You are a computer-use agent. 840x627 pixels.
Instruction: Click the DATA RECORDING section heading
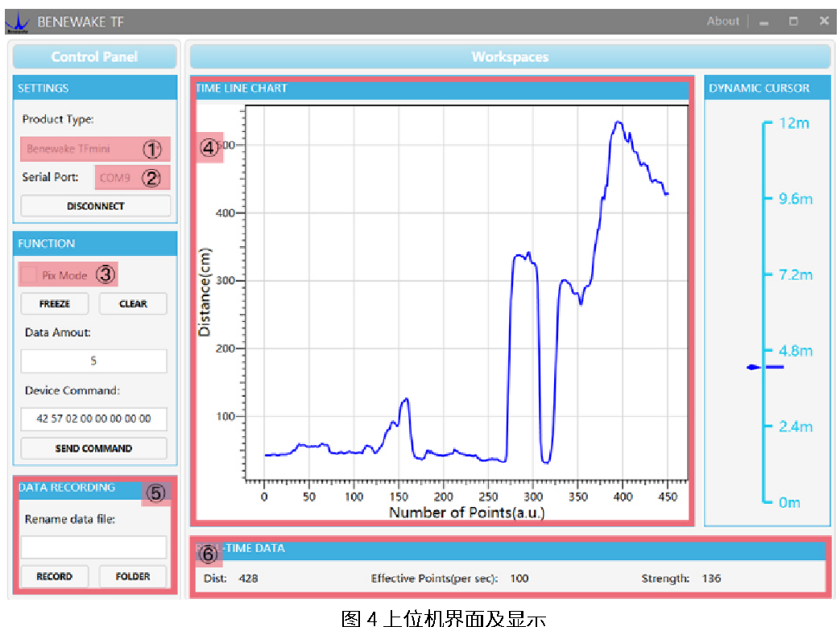click(x=67, y=488)
